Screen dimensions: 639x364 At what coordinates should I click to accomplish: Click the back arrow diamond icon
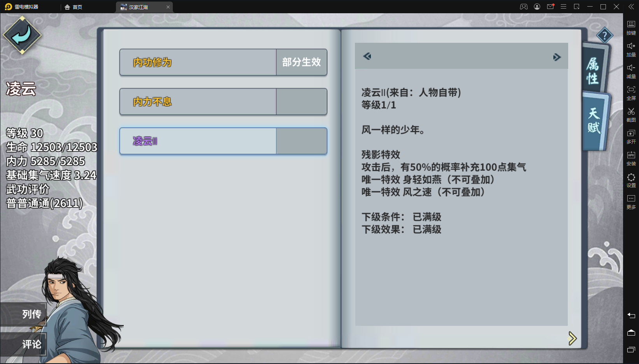[22, 35]
